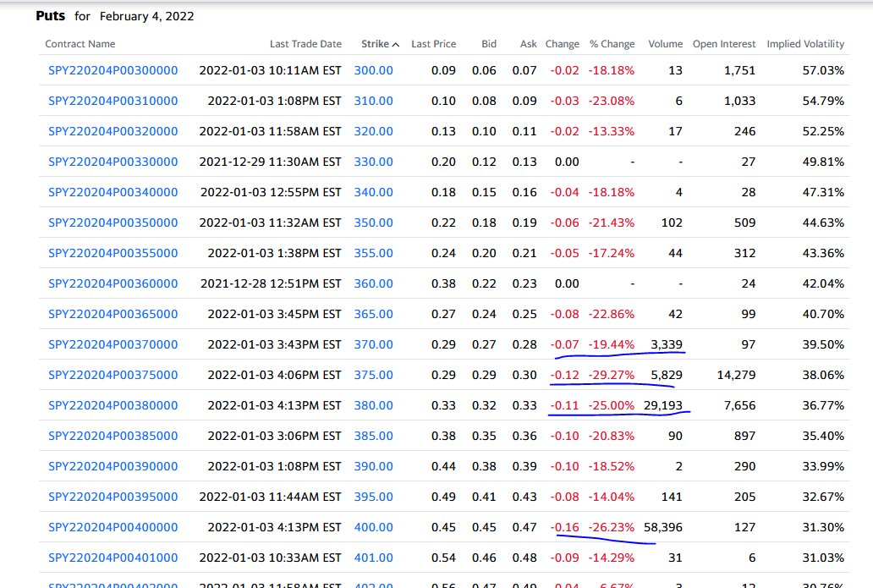Select implied volatility 57.03%
The height and width of the screenshot is (588, 873).
(x=823, y=71)
